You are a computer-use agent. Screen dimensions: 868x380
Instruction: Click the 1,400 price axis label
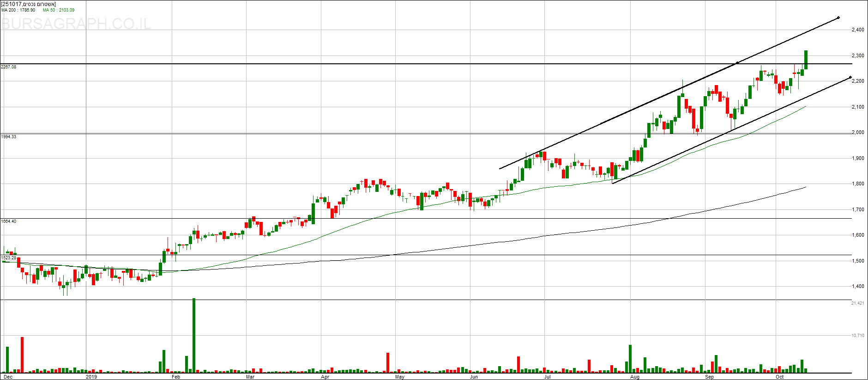click(x=858, y=287)
